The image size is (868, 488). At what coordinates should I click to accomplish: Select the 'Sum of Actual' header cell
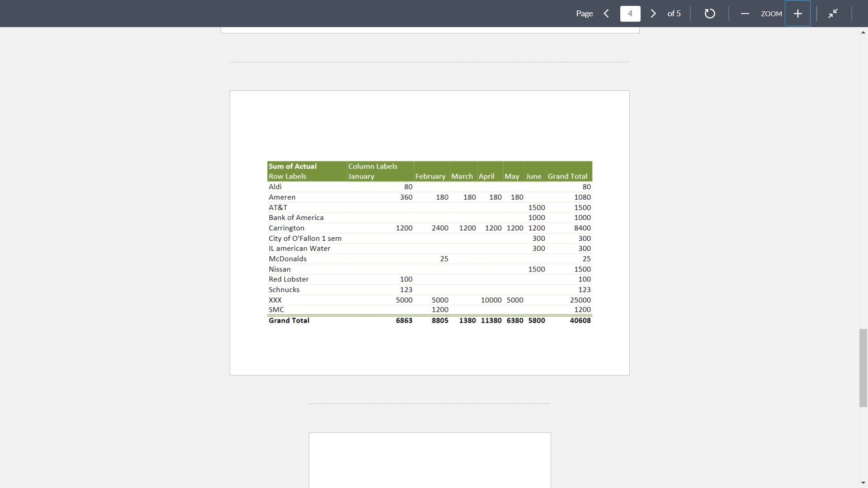[x=292, y=166]
